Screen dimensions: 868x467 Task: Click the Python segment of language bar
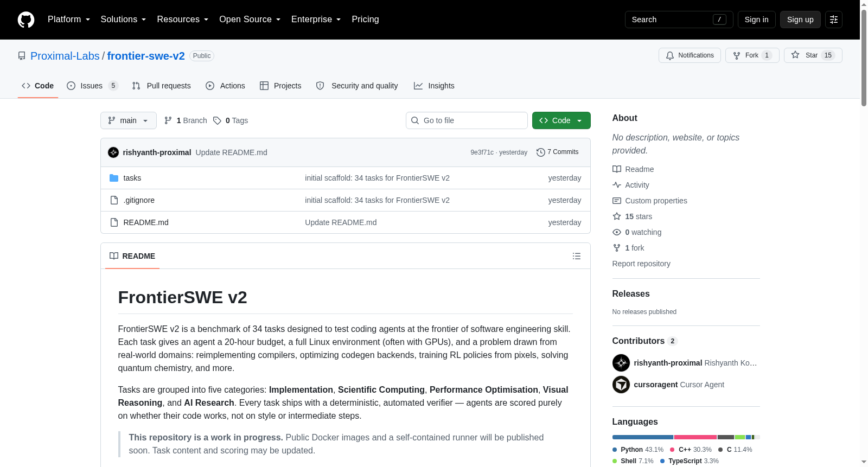coord(643,437)
